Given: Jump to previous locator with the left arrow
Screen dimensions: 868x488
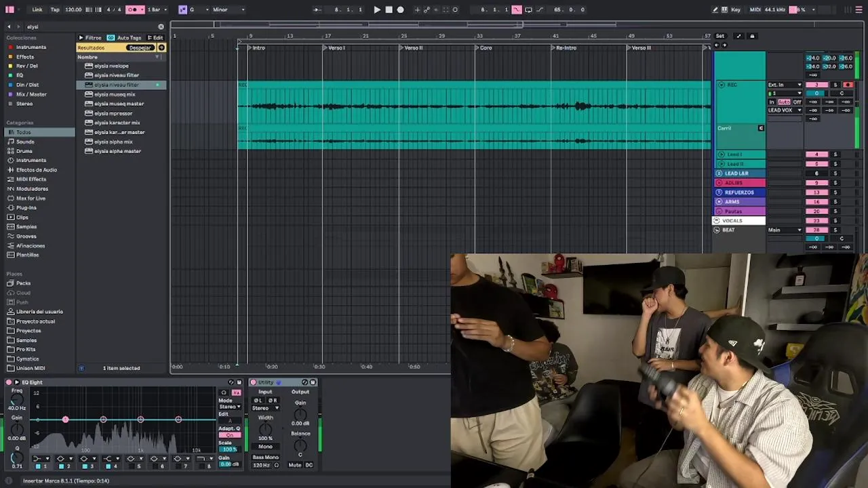Looking at the screenshot, I should [x=717, y=45].
